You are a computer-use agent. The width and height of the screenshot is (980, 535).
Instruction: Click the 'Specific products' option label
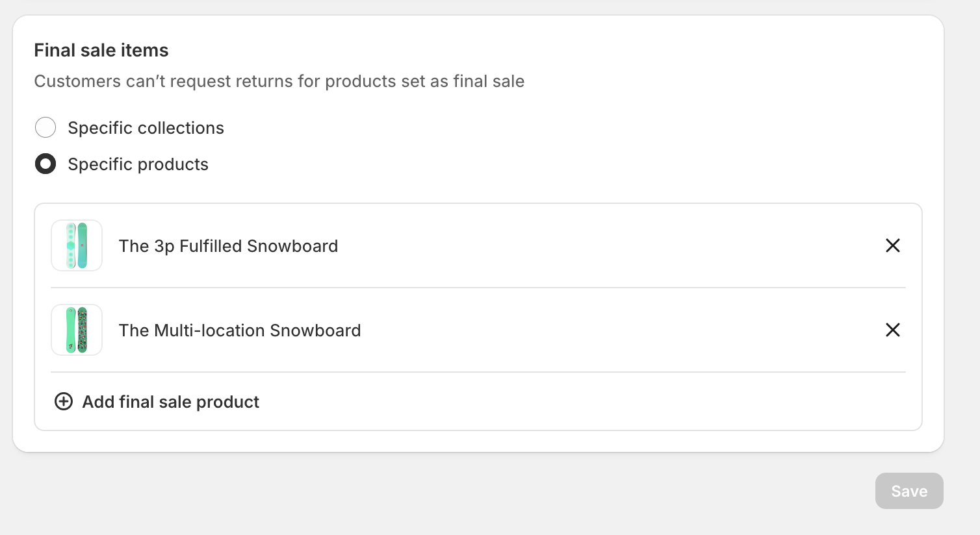[x=138, y=164]
